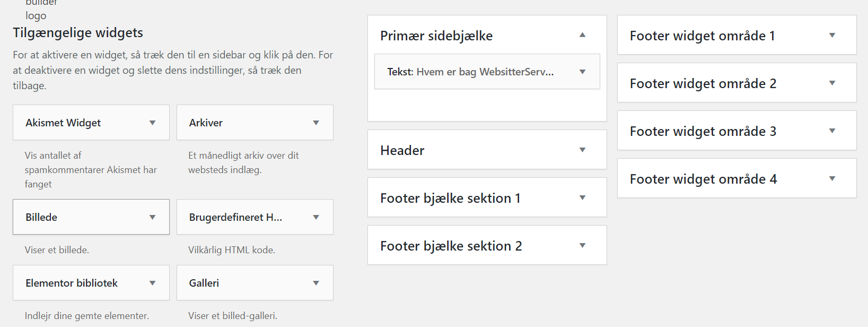This screenshot has height=327, width=868.
Task: Expand Footer bjælke sektion 1
Action: (x=582, y=197)
